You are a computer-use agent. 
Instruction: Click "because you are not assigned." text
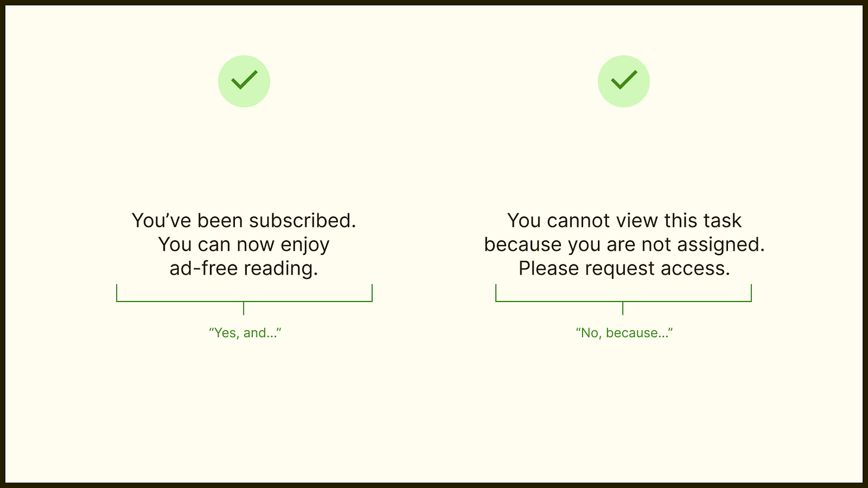point(624,244)
